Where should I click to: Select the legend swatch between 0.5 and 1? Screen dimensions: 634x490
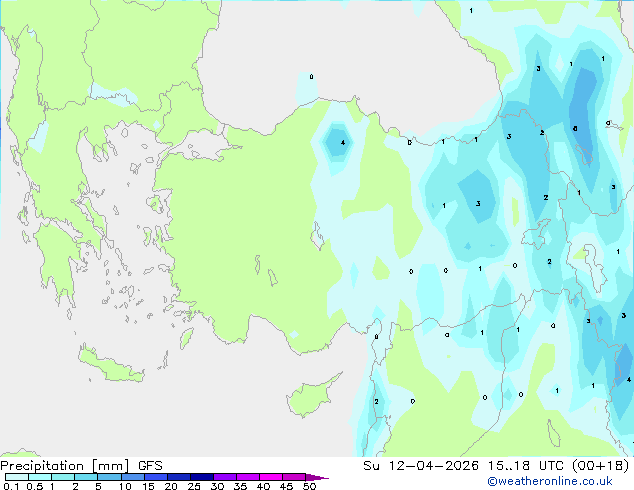(x=40, y=477)
